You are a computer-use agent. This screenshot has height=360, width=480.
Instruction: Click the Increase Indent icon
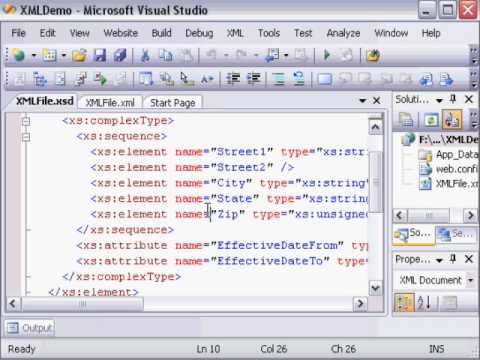click(x=253, y=79)
